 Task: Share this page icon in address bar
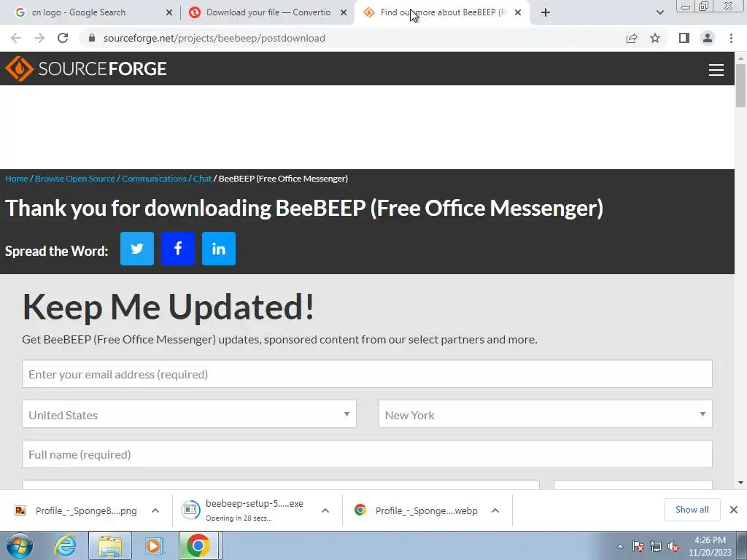[x=632, y=38]
